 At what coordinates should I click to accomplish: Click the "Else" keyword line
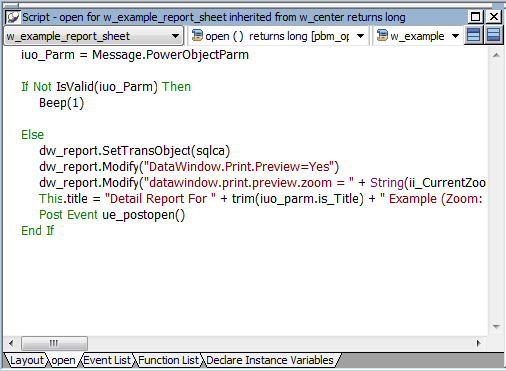tap(32, 135)
